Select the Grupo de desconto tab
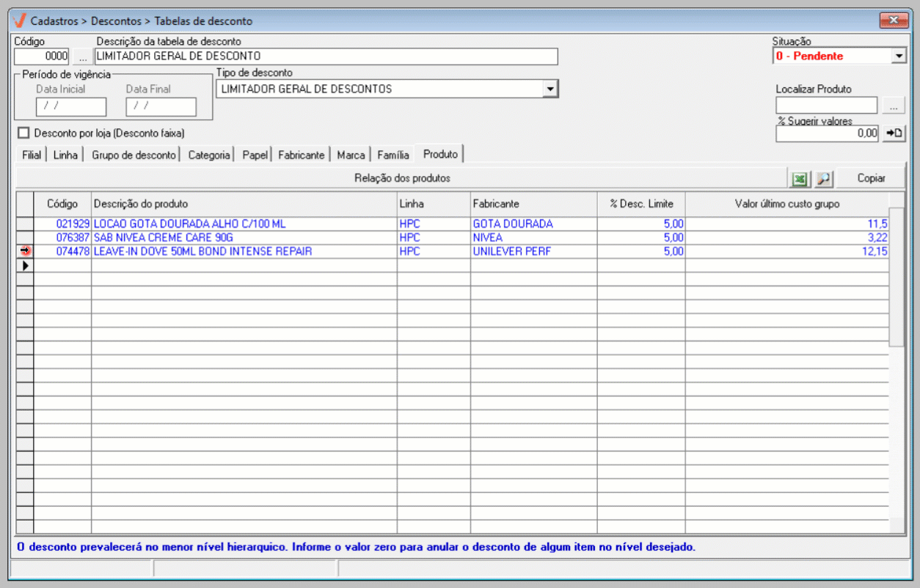 [x=134, y=155]
